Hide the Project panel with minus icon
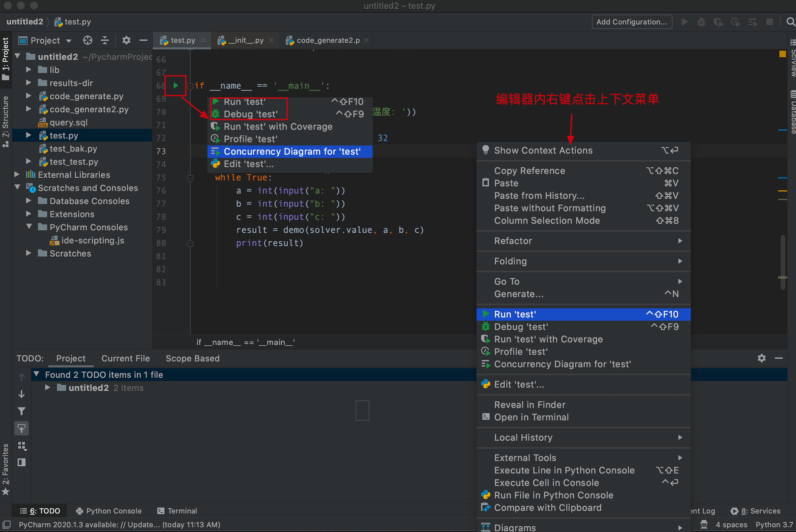The width and height of the screenshot is (796, 532). coord(143,40)
